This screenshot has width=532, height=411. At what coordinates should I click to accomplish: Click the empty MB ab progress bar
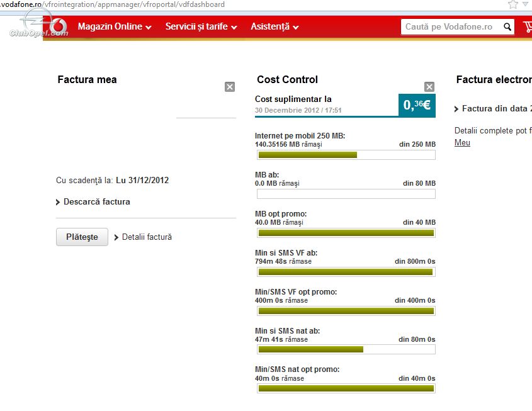click(x=346, y=194)
